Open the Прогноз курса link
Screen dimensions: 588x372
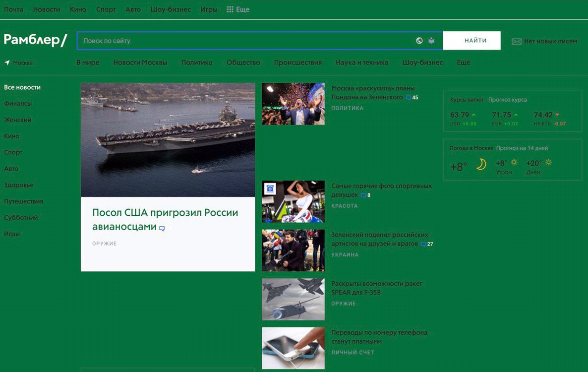click(x=507, y=100)
